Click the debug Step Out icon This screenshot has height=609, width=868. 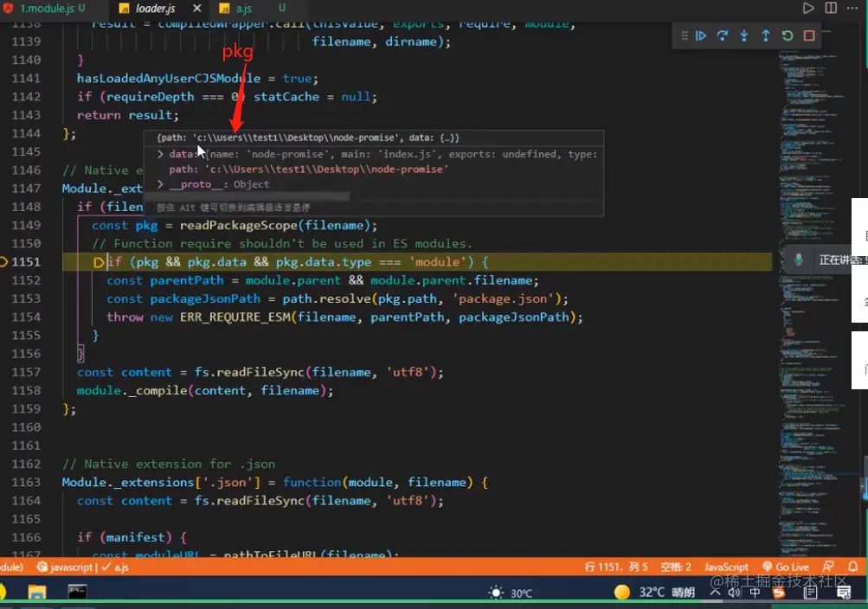[x=766, y=36]
